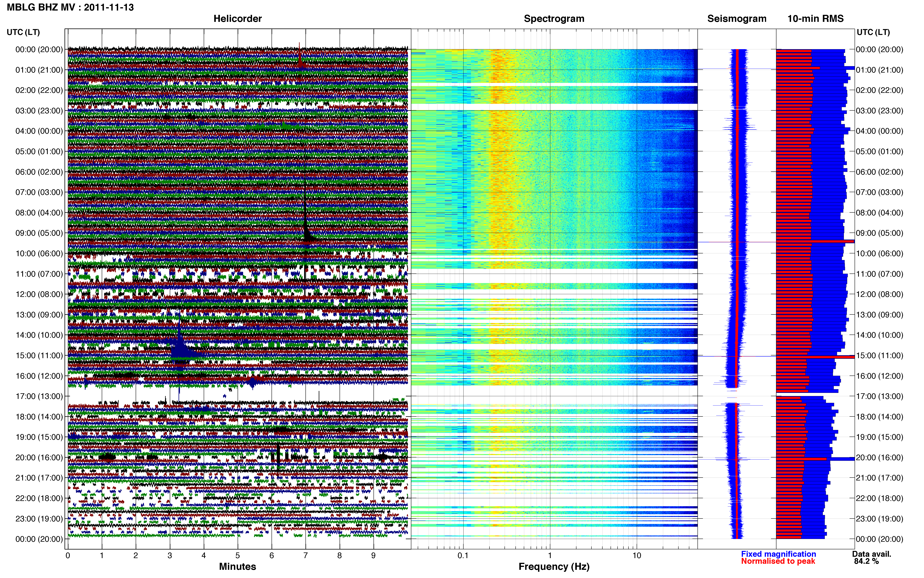Click left time label 23:00 (19:00)
The image size is (924, 578).
[x=39, y=519]
